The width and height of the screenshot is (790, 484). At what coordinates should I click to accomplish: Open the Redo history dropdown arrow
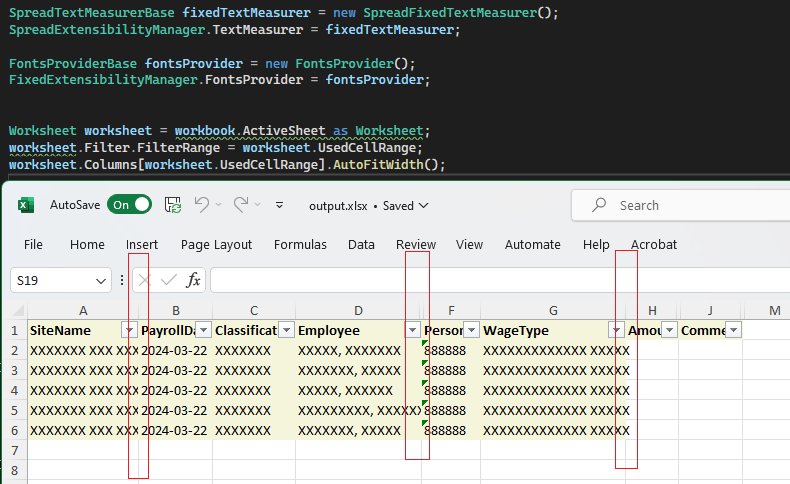(x=257, y=204)
